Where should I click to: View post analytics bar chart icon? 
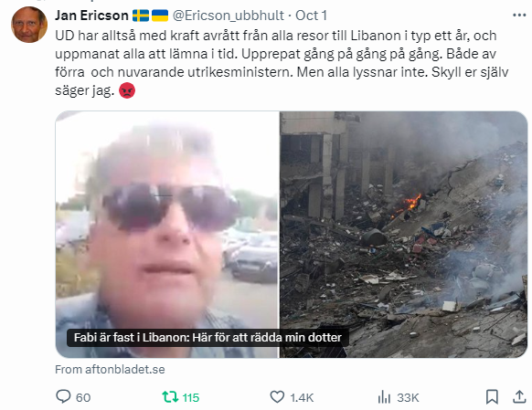[384, 397]
